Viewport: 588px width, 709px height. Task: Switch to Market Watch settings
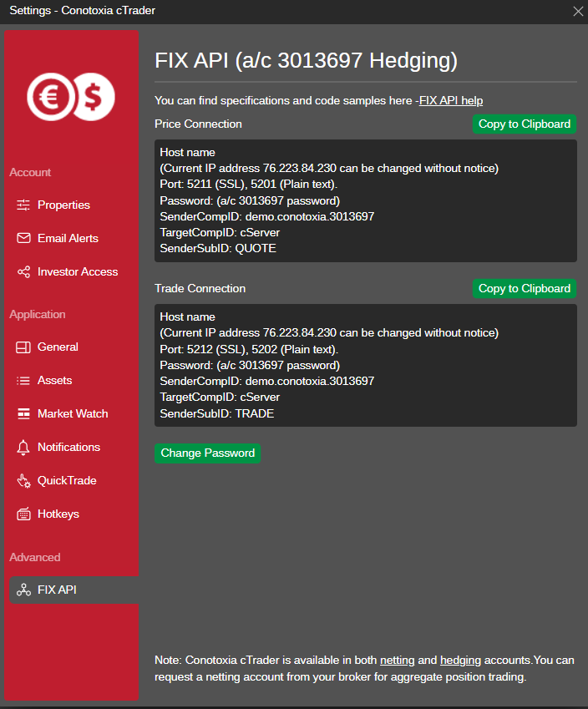pyautogui.click(x=73, y=413)
